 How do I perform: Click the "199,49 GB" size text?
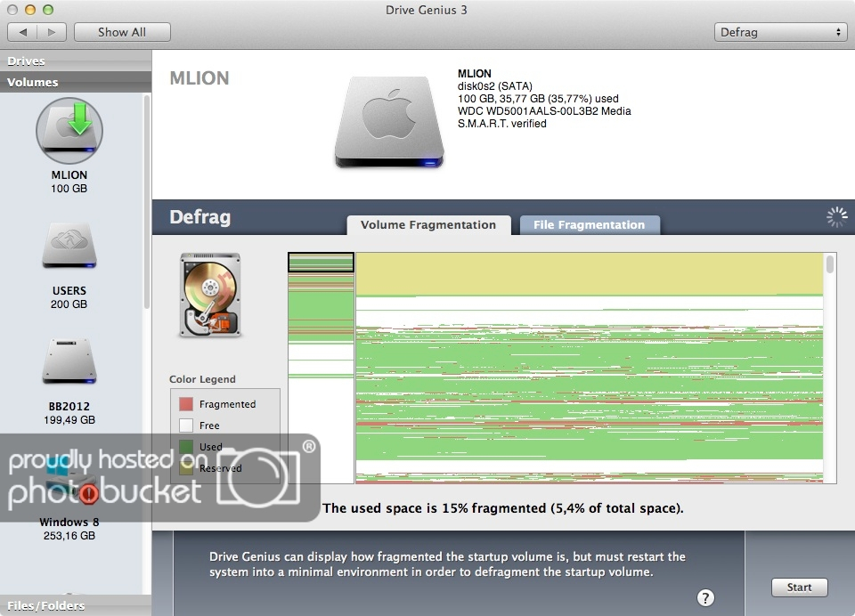tap(69, 420)
